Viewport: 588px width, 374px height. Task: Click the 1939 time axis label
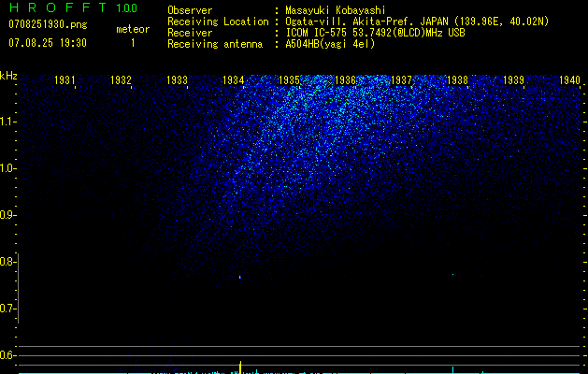tap(513, 79)
